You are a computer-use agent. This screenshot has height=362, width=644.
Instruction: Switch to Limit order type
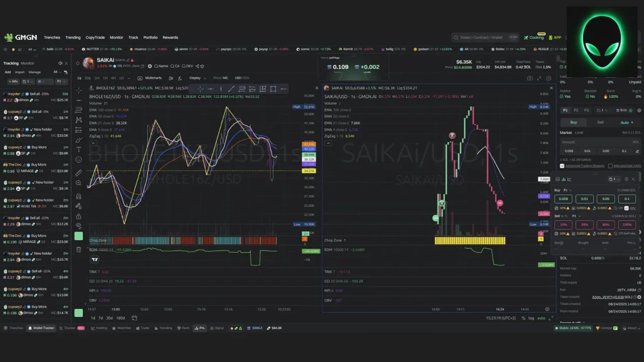pos(579,133)
